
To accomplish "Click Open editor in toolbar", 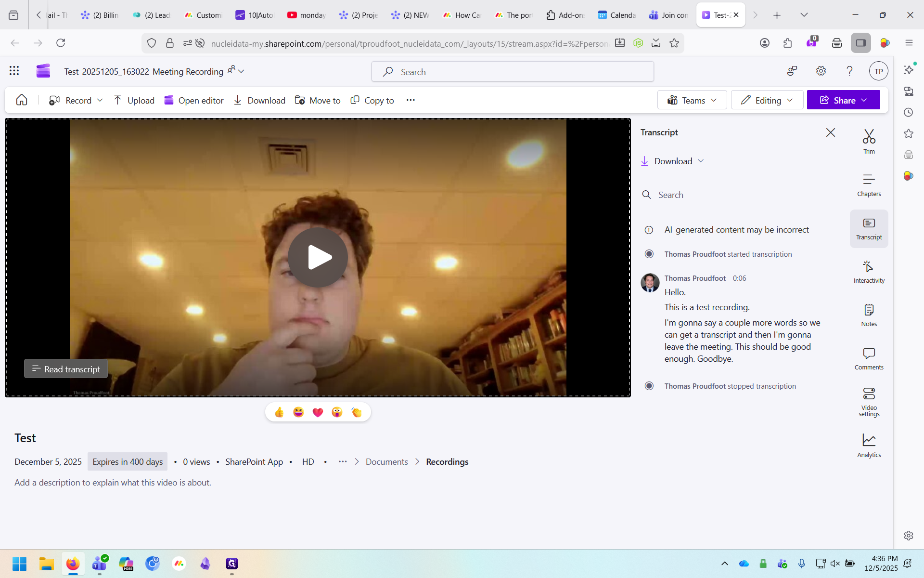I will pos(194,100).
